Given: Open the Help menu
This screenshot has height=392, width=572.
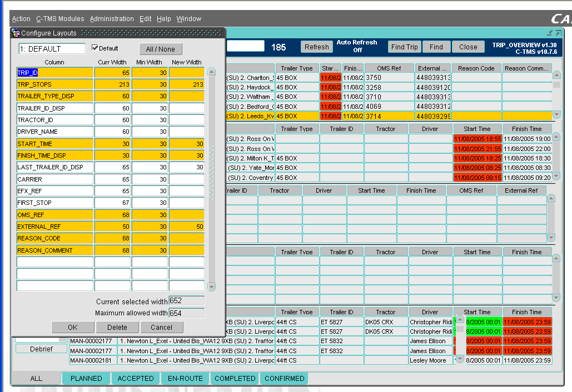Looking at the screenshot, I should [164, 18].
